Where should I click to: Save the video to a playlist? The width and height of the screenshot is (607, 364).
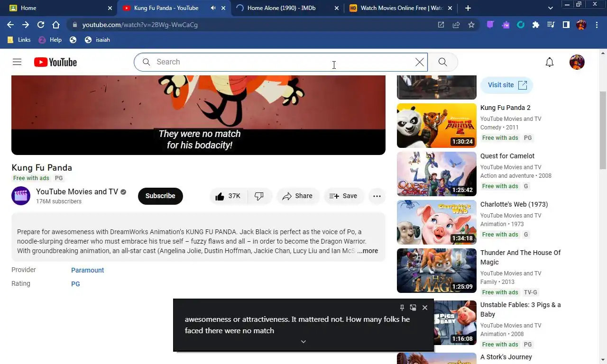(343, 196)
